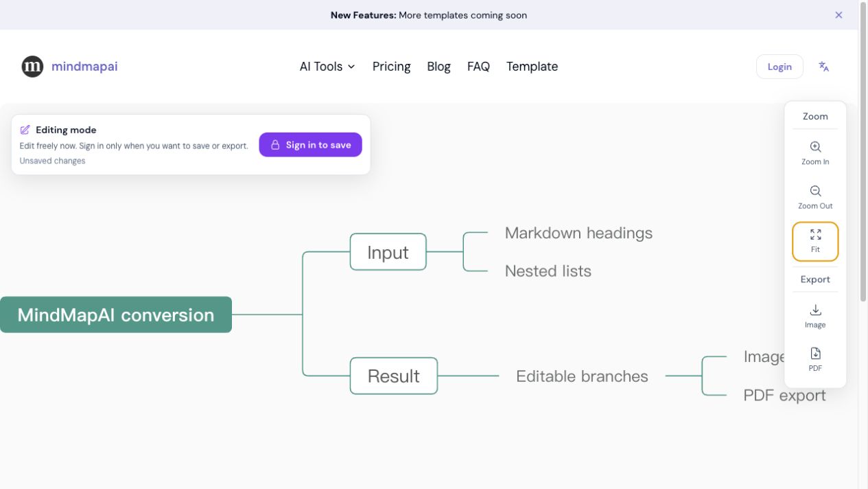Zoom out of the mind map
The height and width of the screenshot is (489, 868).
(x=815, y=197)
